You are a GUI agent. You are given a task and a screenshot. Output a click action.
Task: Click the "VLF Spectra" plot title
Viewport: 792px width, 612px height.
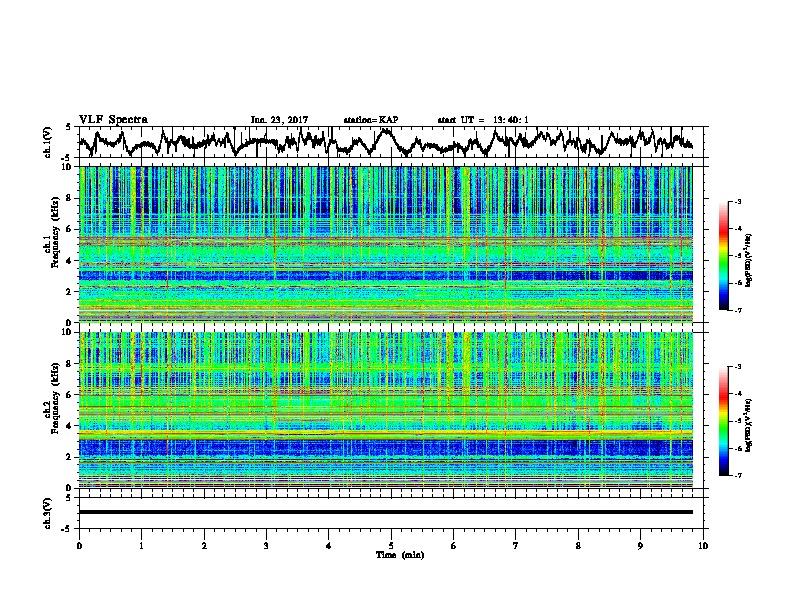point(113,120)
